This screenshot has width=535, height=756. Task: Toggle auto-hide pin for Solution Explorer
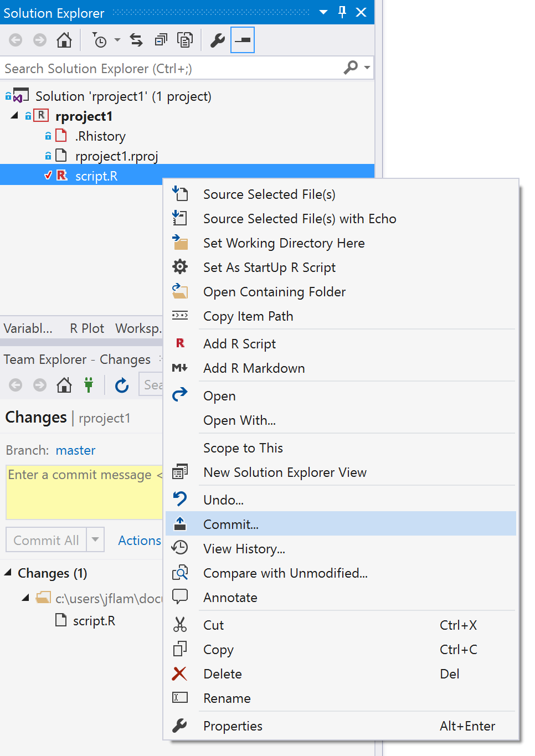(x=342, y=12)
